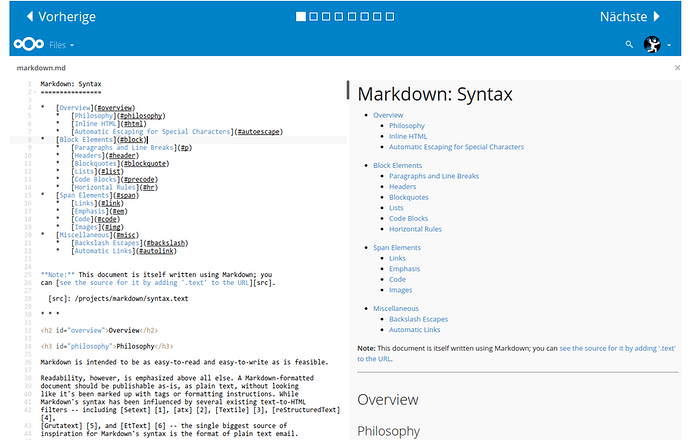
Task: Open the Emphasis preview link
Action: 404,269
